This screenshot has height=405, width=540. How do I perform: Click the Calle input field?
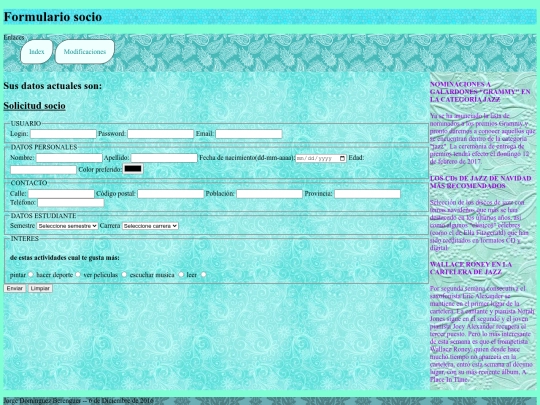61,194
